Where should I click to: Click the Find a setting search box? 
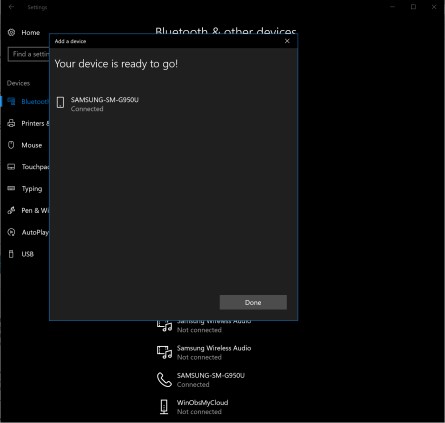point(29,54)
